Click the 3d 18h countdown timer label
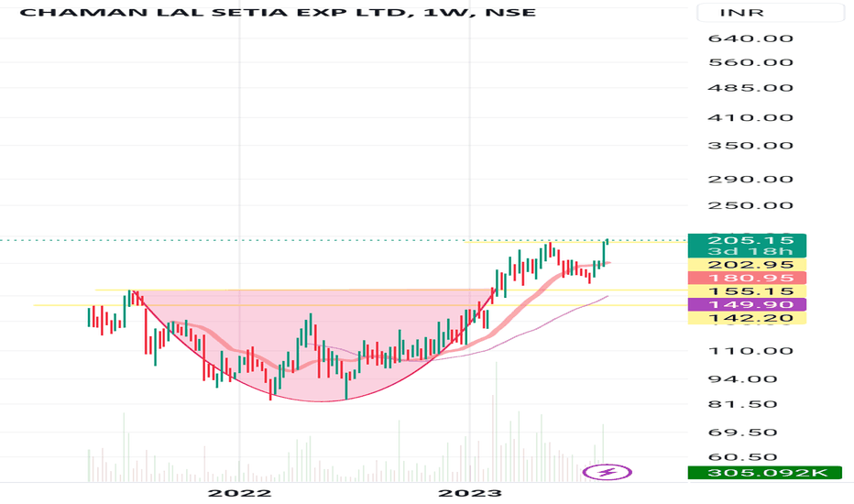 click(x=750, y=252)
